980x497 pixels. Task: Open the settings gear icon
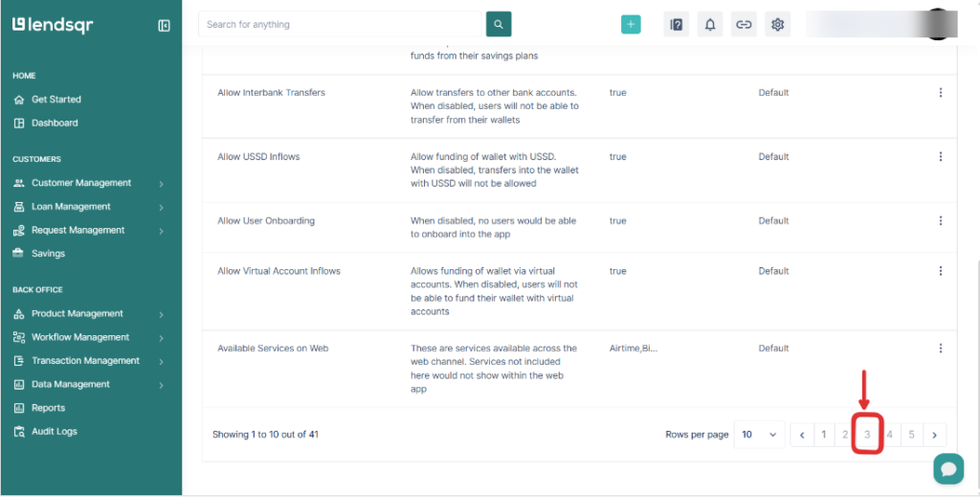[777, 24]
